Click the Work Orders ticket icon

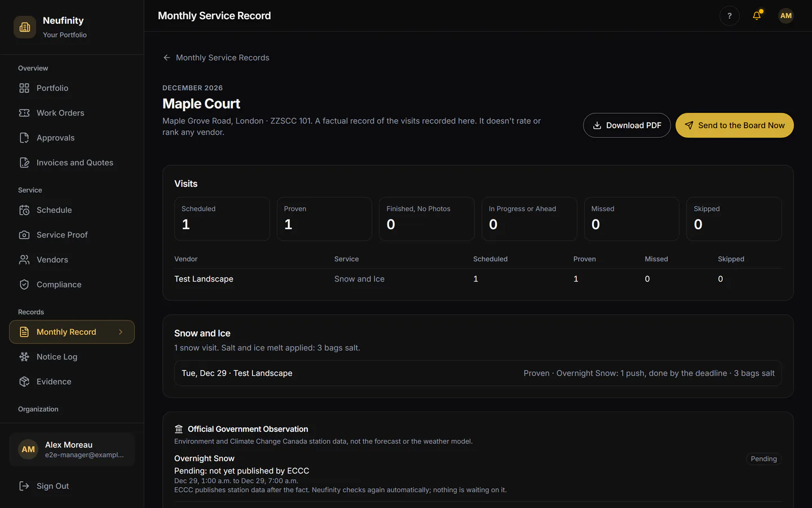click(24, 113)
